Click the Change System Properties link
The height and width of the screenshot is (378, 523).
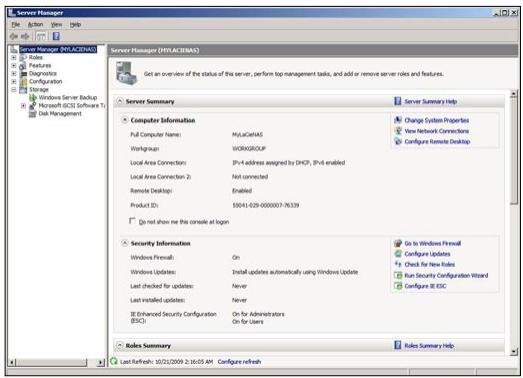[437, 120]
